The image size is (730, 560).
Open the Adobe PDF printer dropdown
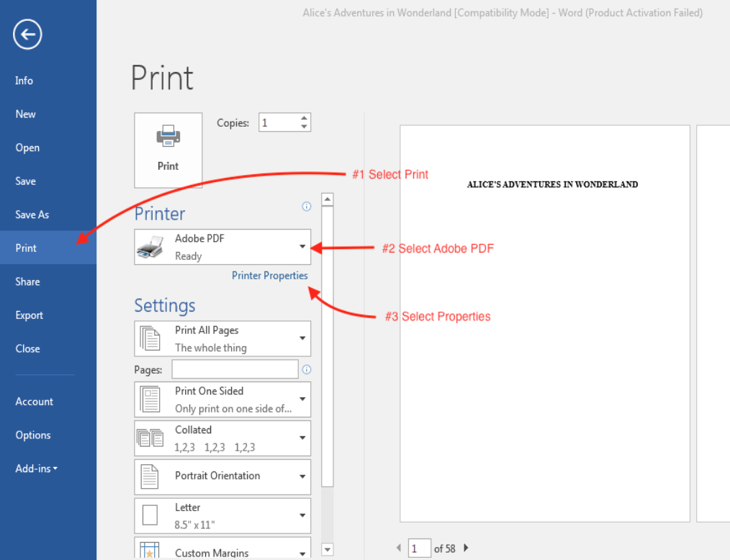click(x=302, y=247)
